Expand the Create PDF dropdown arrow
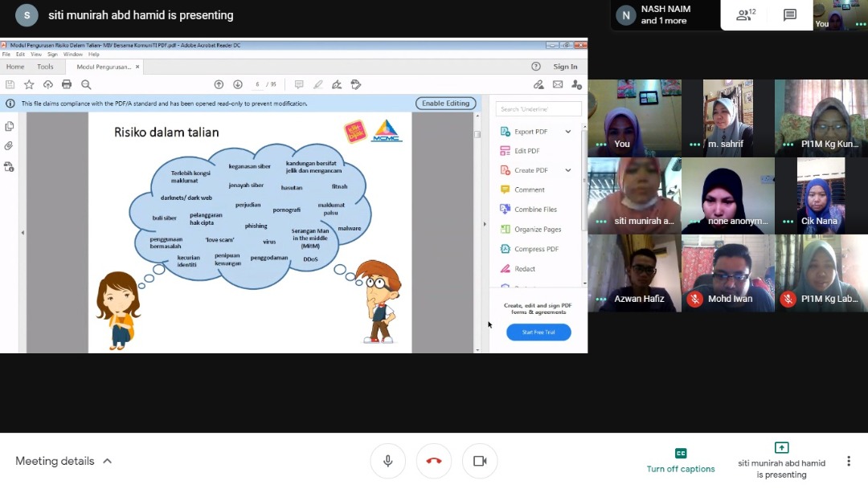The image size is (868, 489). (568, 170)
